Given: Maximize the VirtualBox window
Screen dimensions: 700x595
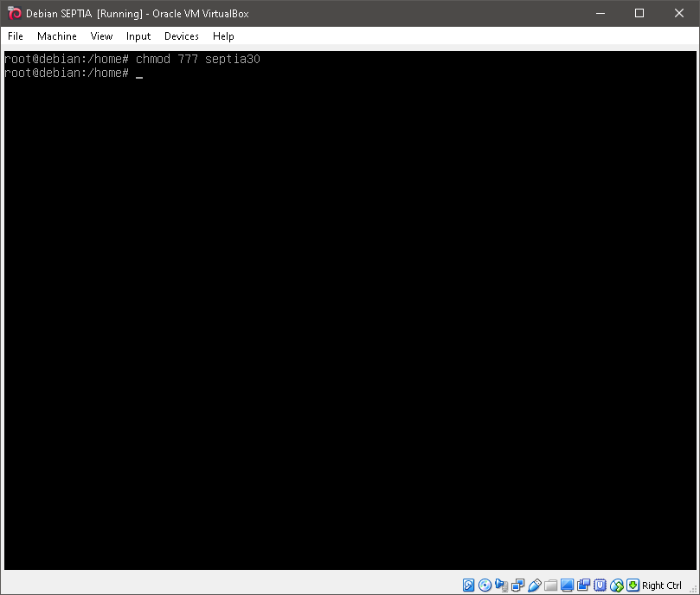Looking at the screenshot, I should coord(639,13).
